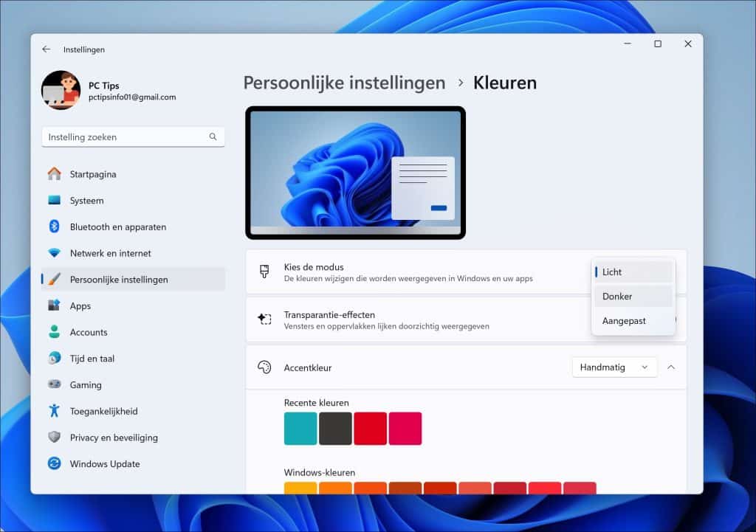Click the Accentkleur palette icon
Image resolution: width=756 pixels, height=532 pixels.
[x=264, y=367]
